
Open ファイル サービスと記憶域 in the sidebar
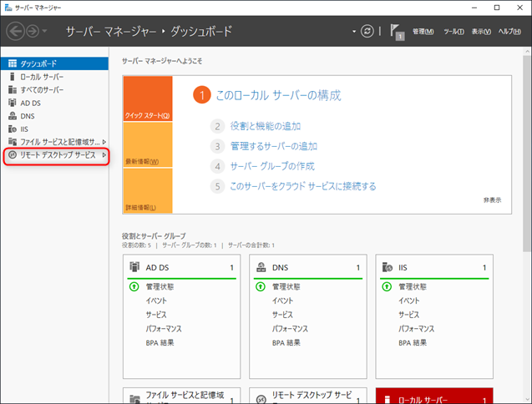(x=54, y=142)
